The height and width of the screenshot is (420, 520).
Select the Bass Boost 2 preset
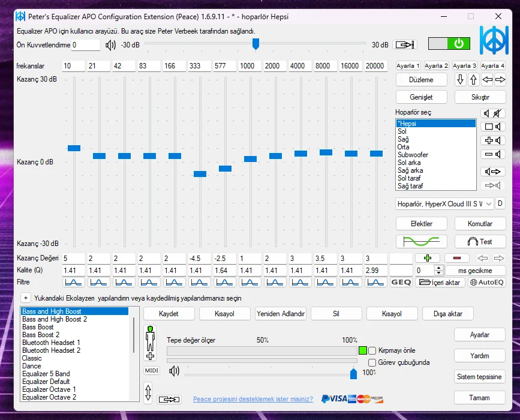[x=74, y=335]
